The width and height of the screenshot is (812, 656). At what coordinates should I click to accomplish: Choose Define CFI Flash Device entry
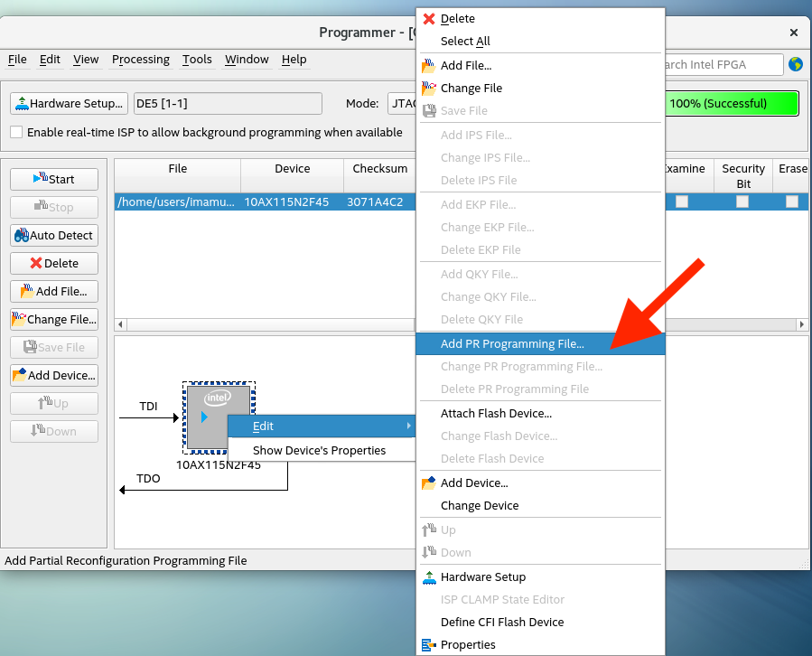click(x=540, y=623)
